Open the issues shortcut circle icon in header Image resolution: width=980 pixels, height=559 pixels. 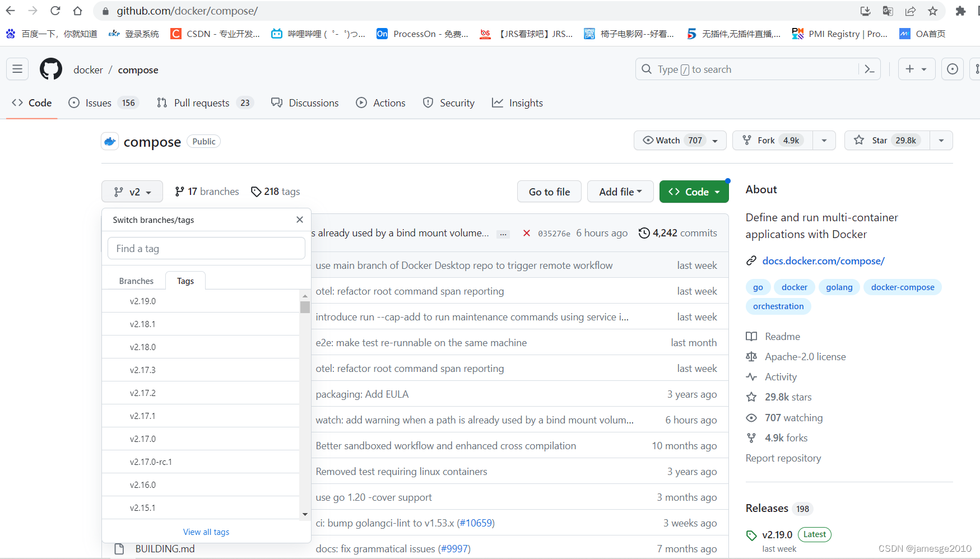952,69
